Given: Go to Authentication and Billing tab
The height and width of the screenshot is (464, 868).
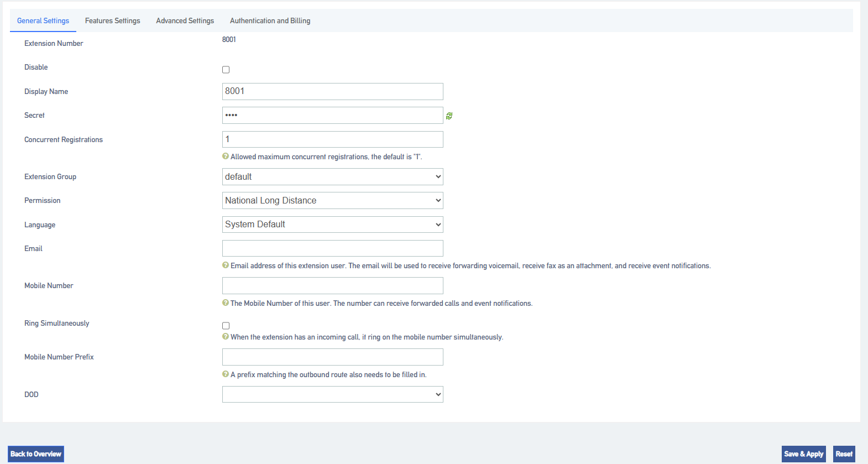Looking at the screenshot, I should point(270,21).
